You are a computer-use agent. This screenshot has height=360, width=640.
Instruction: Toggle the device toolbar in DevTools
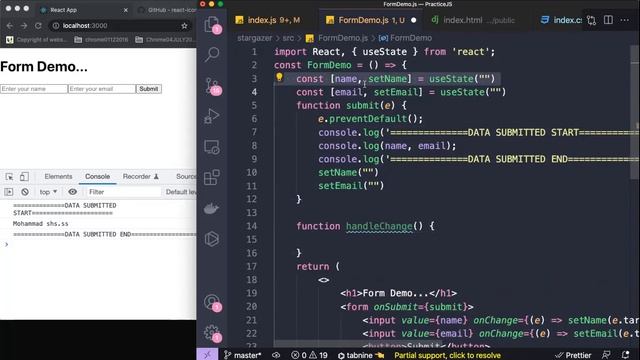tap(24, 177)
